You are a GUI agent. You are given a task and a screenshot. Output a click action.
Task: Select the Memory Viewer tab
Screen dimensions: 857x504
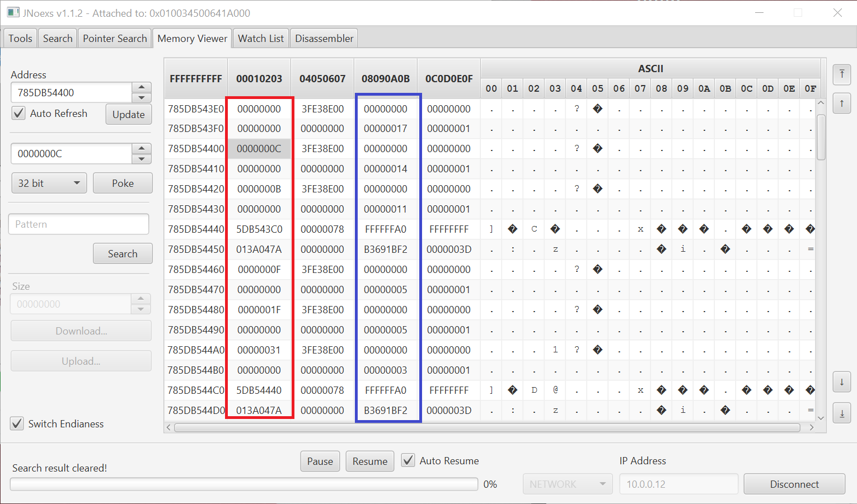[192, 38]
